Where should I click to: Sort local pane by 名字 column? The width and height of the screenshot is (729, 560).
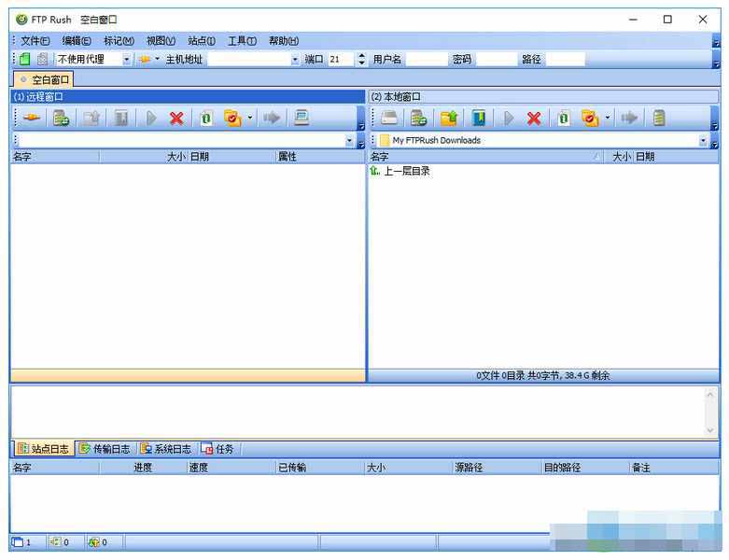point(485,157)
